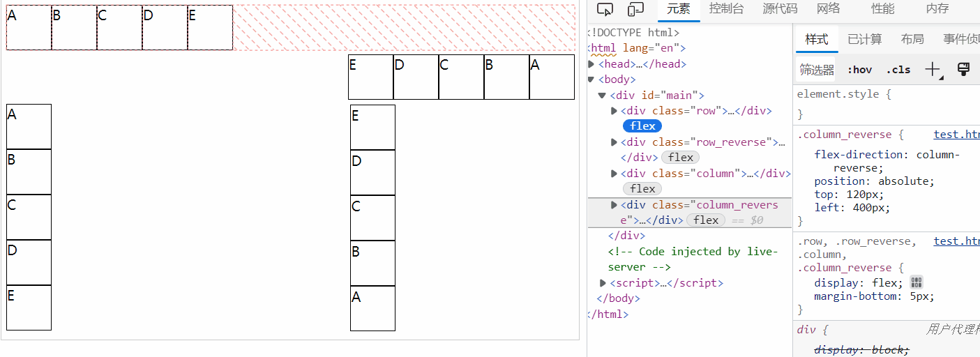Screen dimensions: 980x357
Task: Expand the div class="column_reverse" node
Action: (615, 205)
